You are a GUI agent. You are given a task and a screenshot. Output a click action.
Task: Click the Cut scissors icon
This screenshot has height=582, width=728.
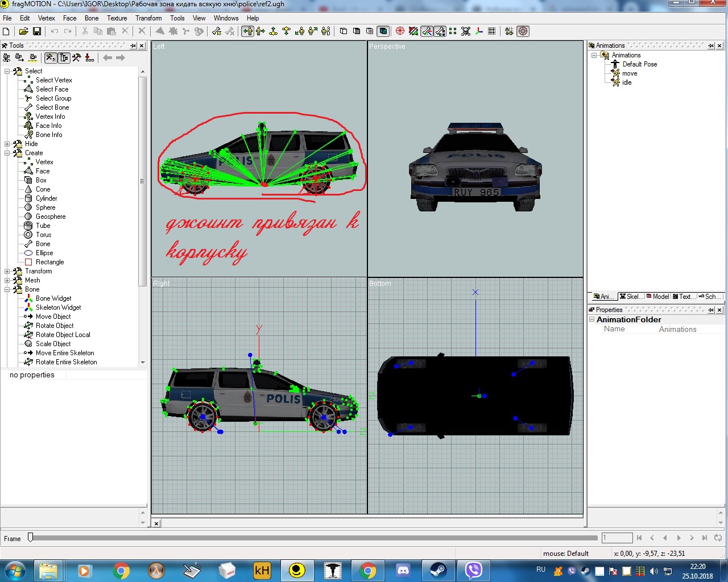(x=85, y=31)
